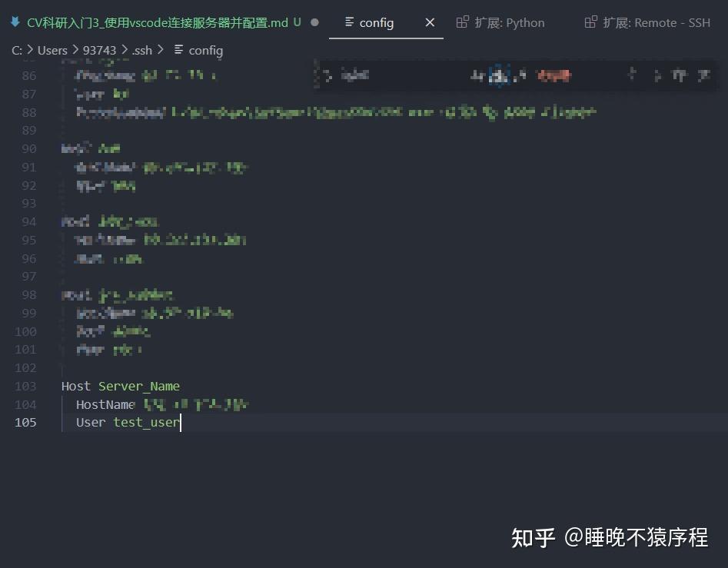Select the config breadcrumb entry

click(x=205, y=50)
